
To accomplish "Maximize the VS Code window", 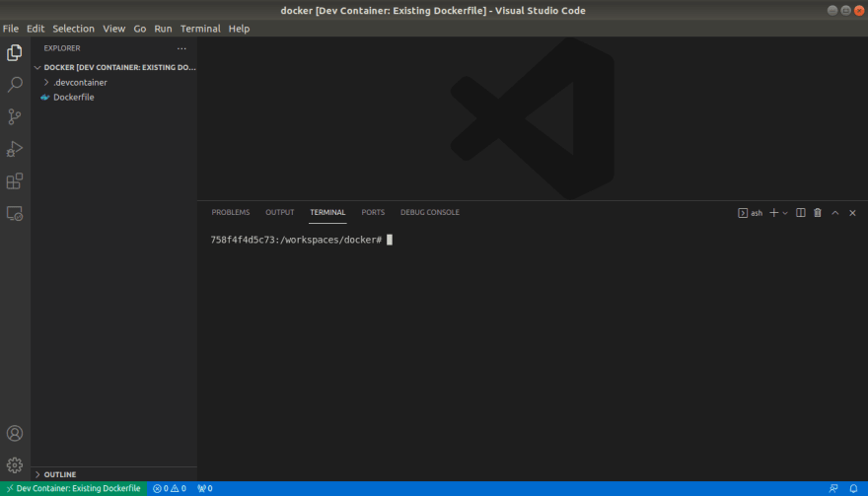I will click(846, 11).
